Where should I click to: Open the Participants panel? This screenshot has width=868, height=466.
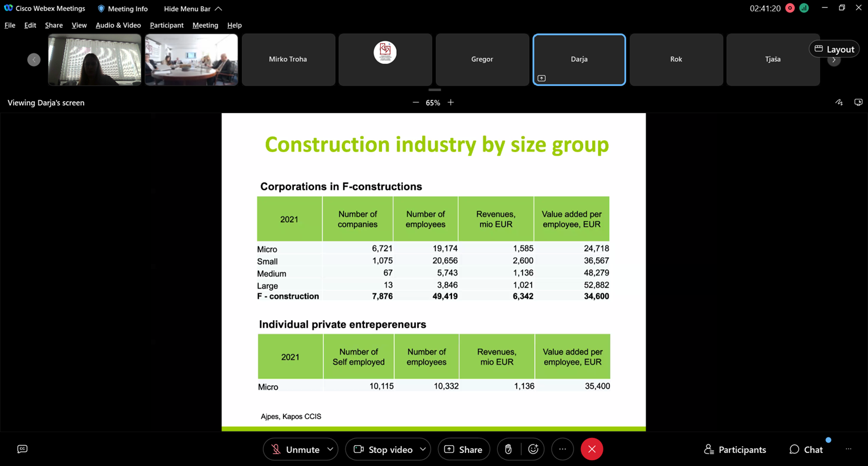click(x=735, y=449)
